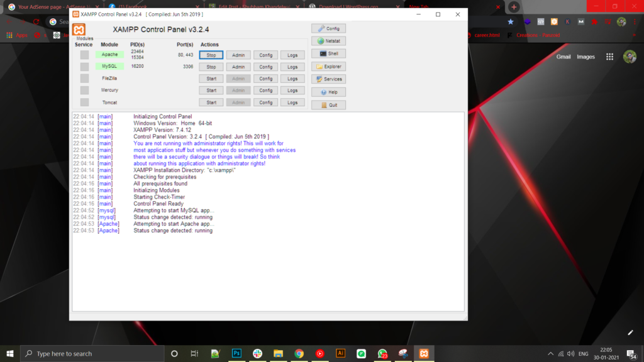Launch Illustrator from the taskbar

pos(340,353)
